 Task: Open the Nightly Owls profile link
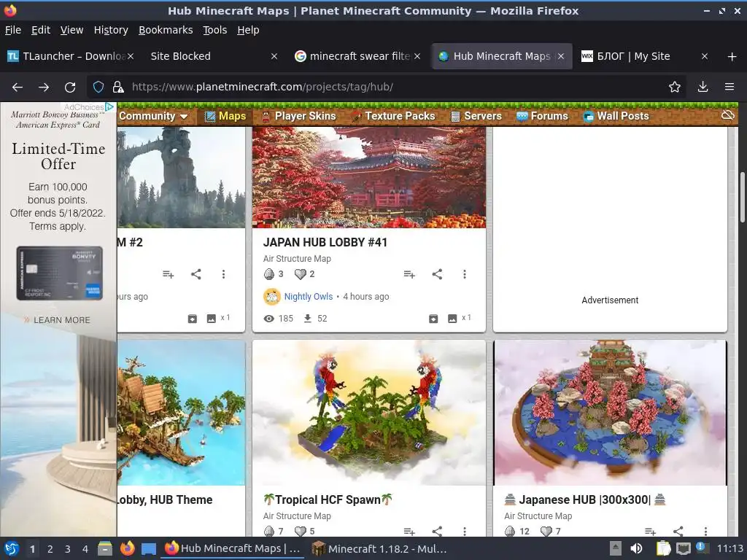tap(309, 296)
